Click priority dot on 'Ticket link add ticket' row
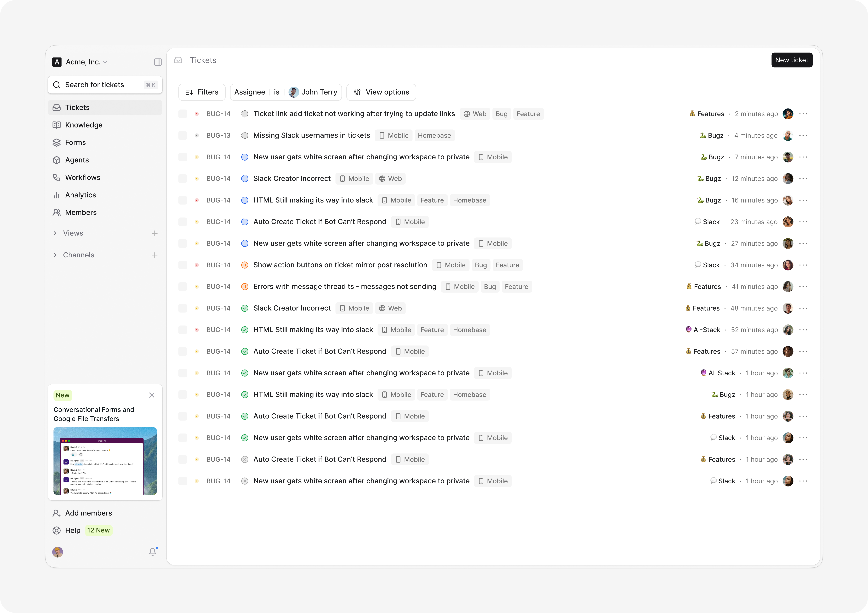Screen dimensions: 868x613 click(x=197, y=114)
